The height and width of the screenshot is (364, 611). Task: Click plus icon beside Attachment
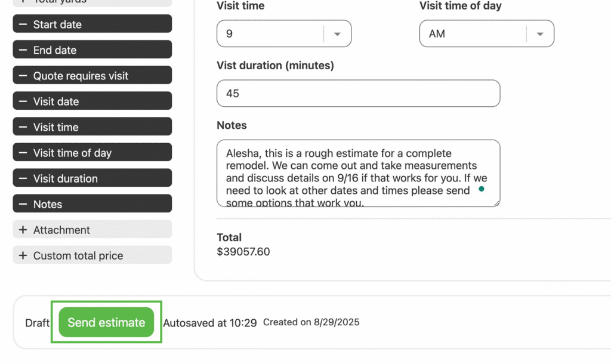[23, 230]
